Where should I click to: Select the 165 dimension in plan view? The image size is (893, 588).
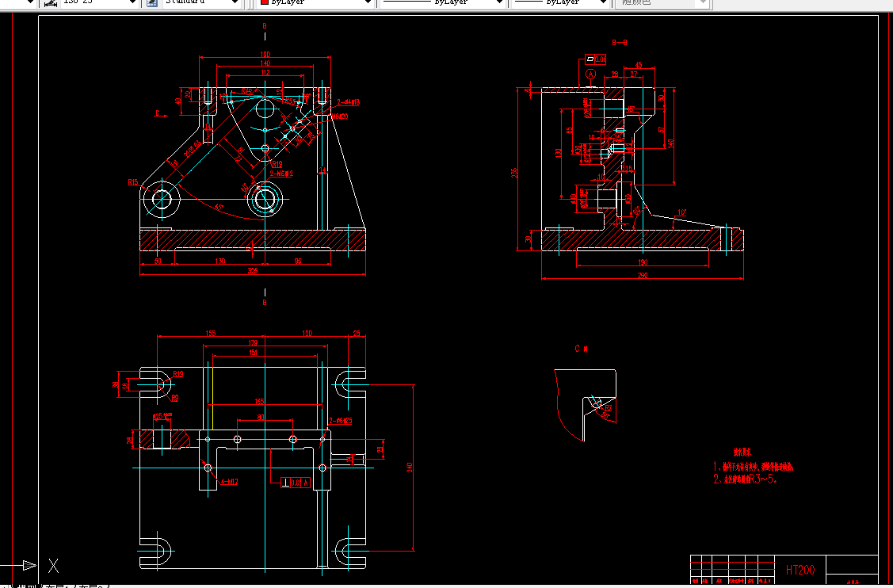pyautogui.click(x=259, y=402)
